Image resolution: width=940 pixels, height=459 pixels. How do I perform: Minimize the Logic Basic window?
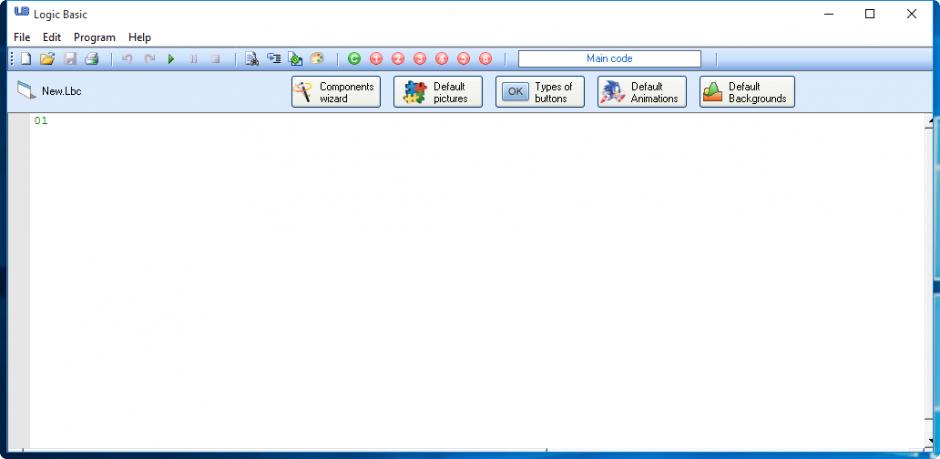[x=829, y=14]
